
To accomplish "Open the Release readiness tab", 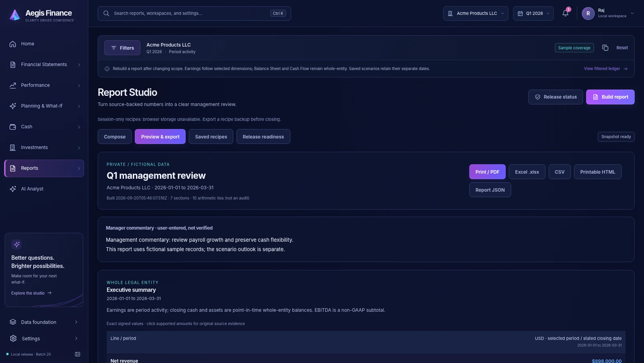I will pos(263,137).
